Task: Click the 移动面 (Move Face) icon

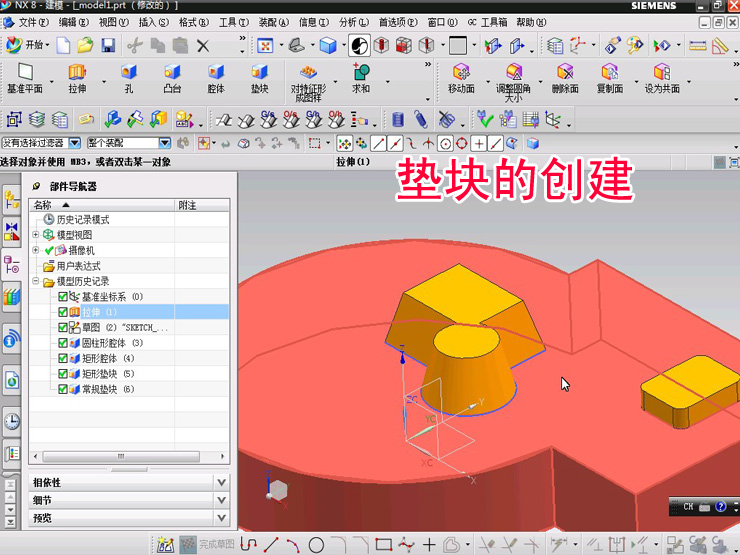Action: [x=461, y=72]
